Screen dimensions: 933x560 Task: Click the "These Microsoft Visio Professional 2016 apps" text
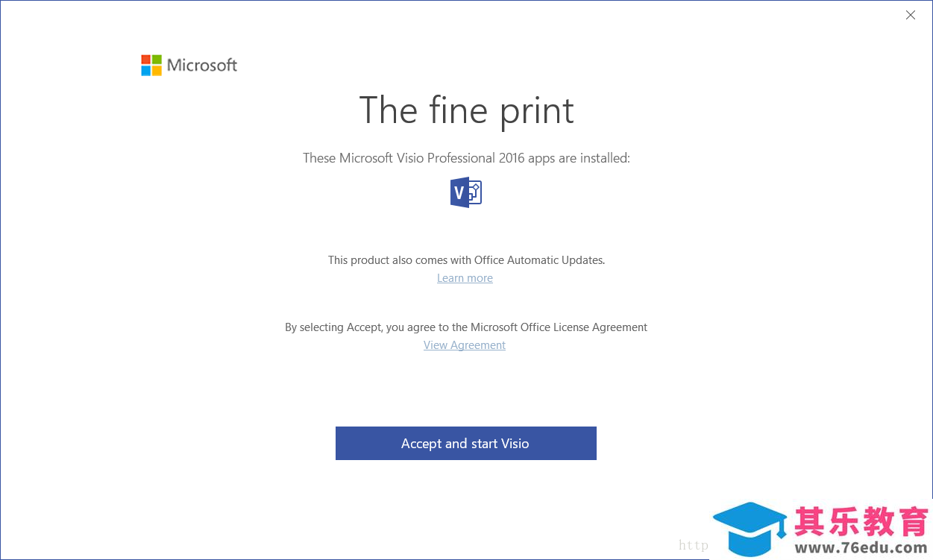[x=466, y=158]
